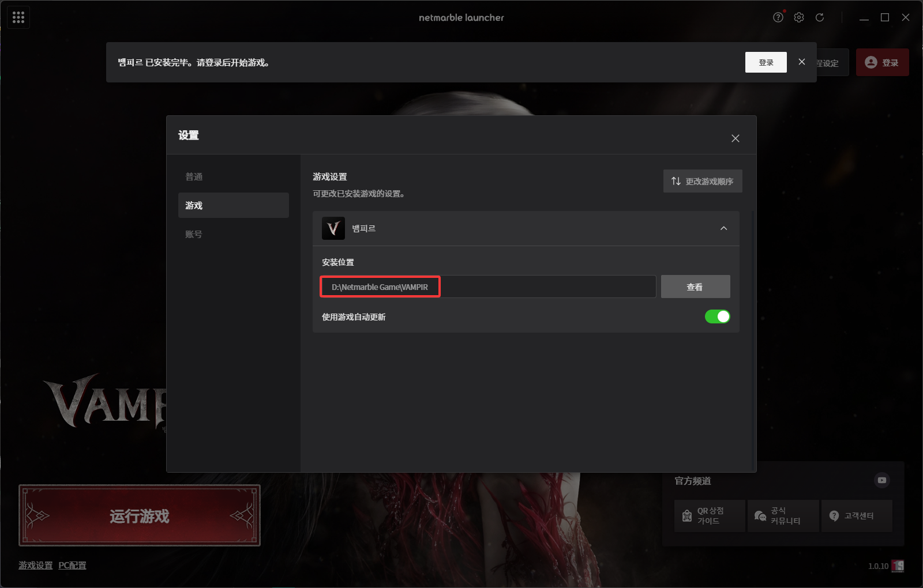Click the 运行游戏 button
The width and height of the screenshot is (923, 588).
point(140,515)
